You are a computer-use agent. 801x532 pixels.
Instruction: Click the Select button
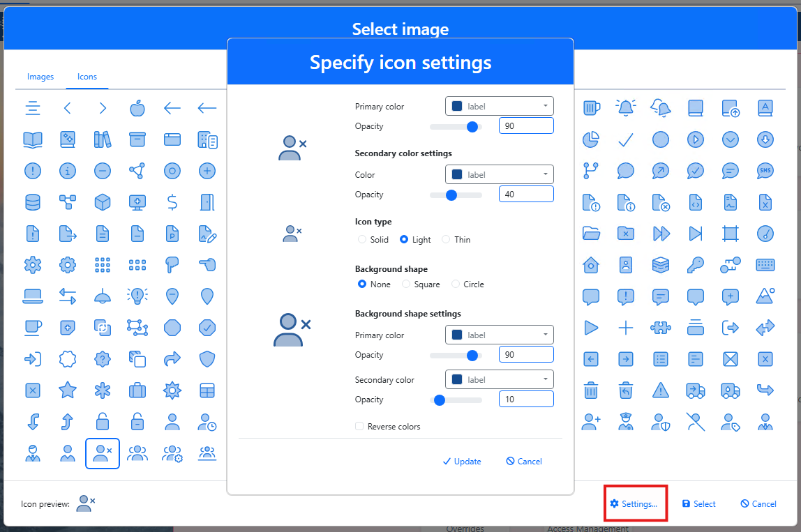pyautogui.click(x=699, y=504)
